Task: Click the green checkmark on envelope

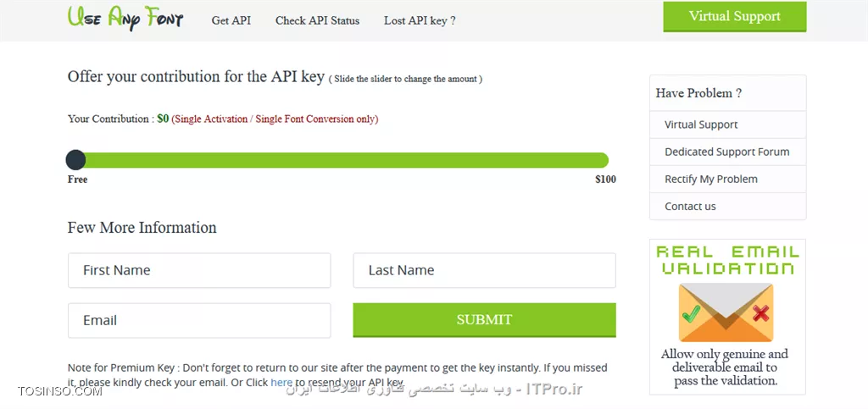Action: 691,314
